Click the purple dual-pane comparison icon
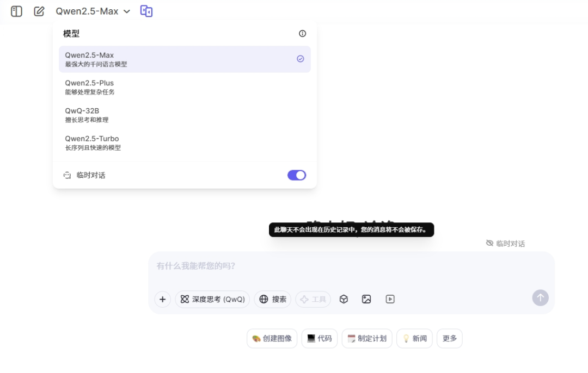Viewport: 588px width, 373px height. (146, 11)
